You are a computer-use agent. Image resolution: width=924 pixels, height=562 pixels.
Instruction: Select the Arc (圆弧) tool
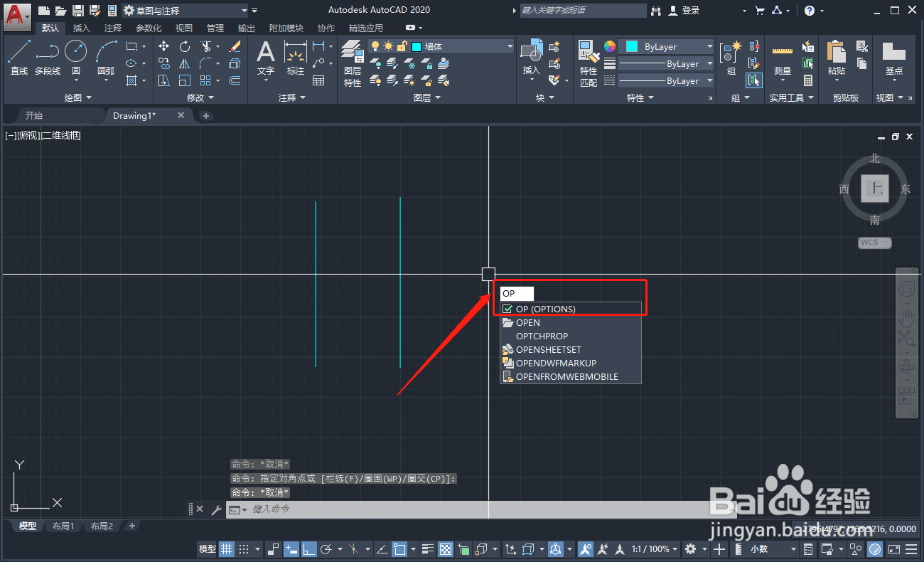coord(106,57)
